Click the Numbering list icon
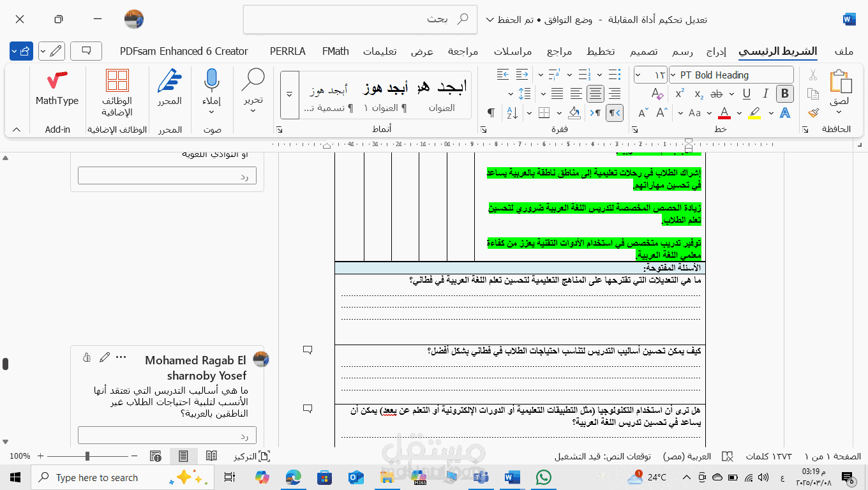 583,75
